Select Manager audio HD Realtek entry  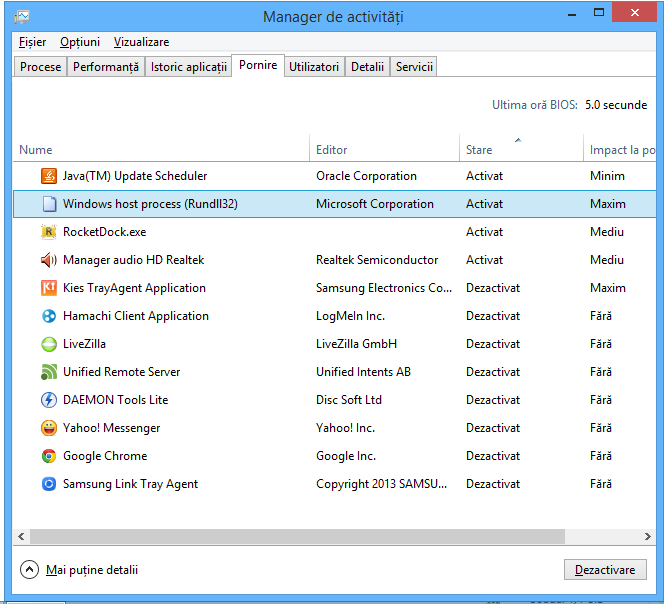coord(335,260)
